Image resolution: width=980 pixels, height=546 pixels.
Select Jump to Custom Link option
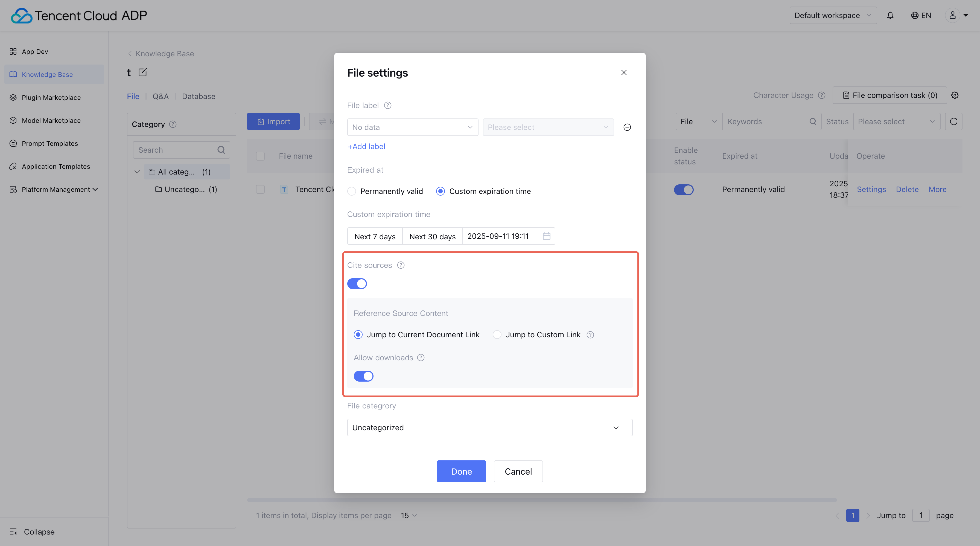(x=497, y=335)
